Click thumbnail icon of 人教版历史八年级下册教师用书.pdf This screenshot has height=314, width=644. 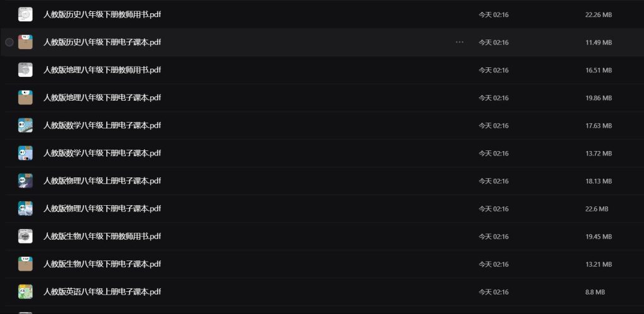pos(25,14)
